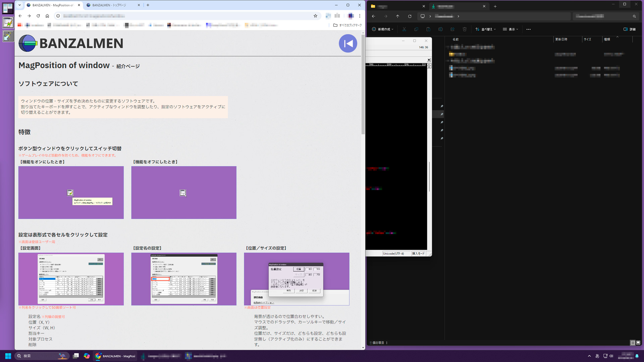Click the Rename icon in Explorer toolbar

point(440,29)
